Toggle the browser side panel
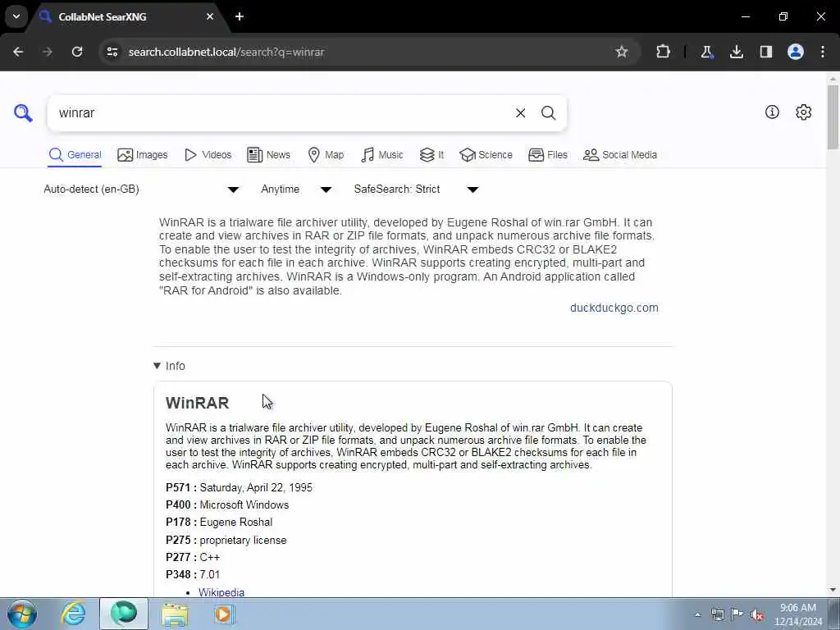 (x=766, y=52)
